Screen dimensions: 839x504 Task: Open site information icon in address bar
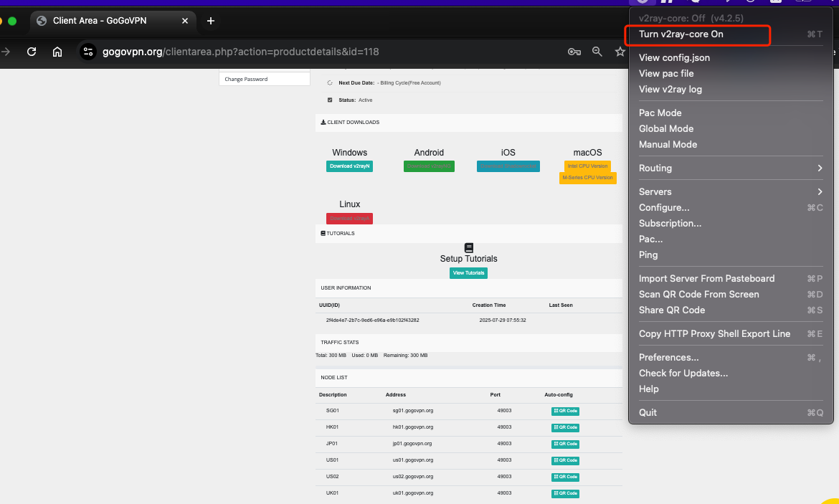[x=87, y=52]
